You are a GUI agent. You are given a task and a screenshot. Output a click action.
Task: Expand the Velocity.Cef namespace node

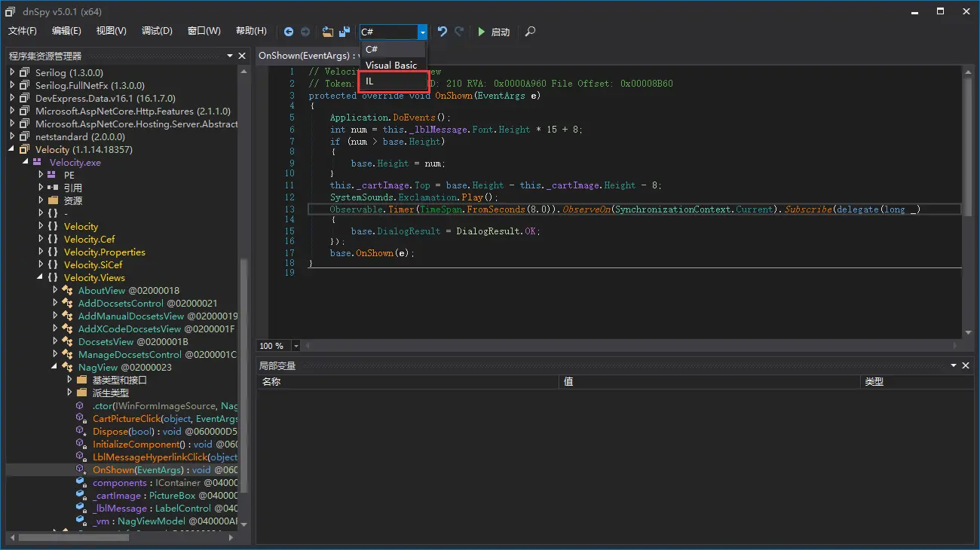click(x=41, y=240)
